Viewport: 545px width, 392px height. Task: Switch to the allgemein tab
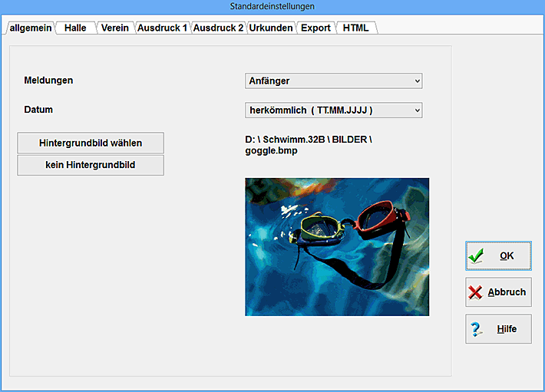(31, 28)
